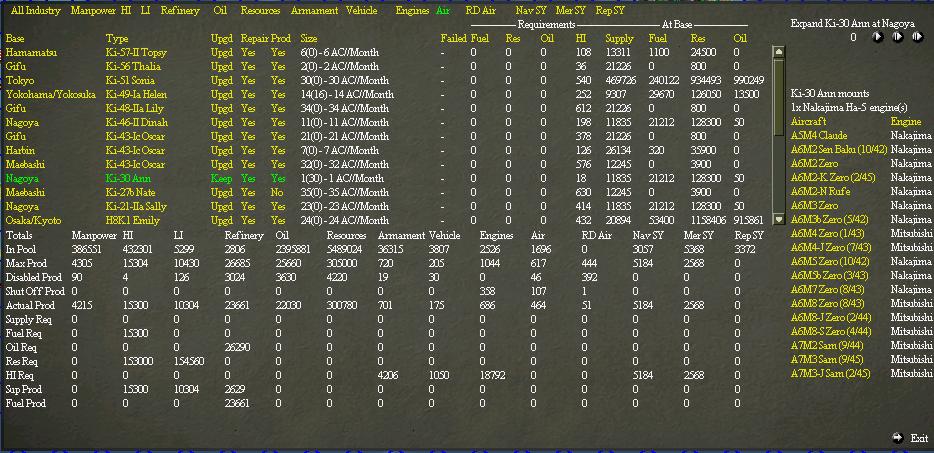Switch to the Manpower filter

pyautogui.click(x=92, y=10)
